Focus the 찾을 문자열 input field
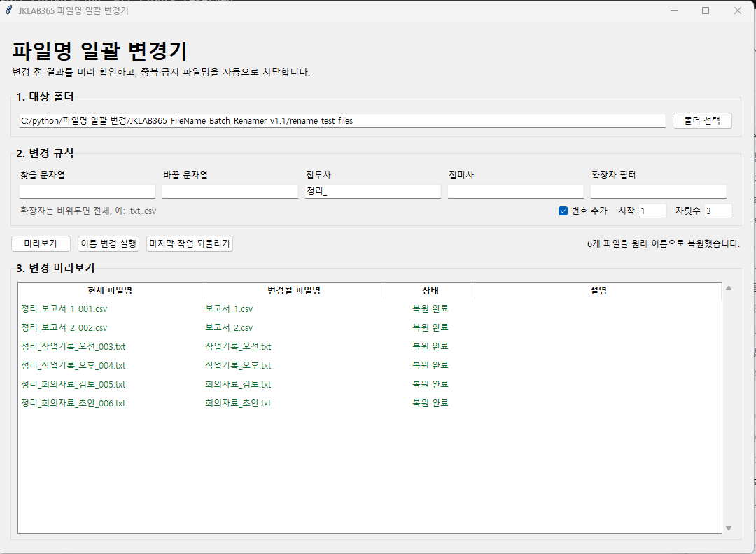This screenshot has height=554, width=756. click(87, 191)
